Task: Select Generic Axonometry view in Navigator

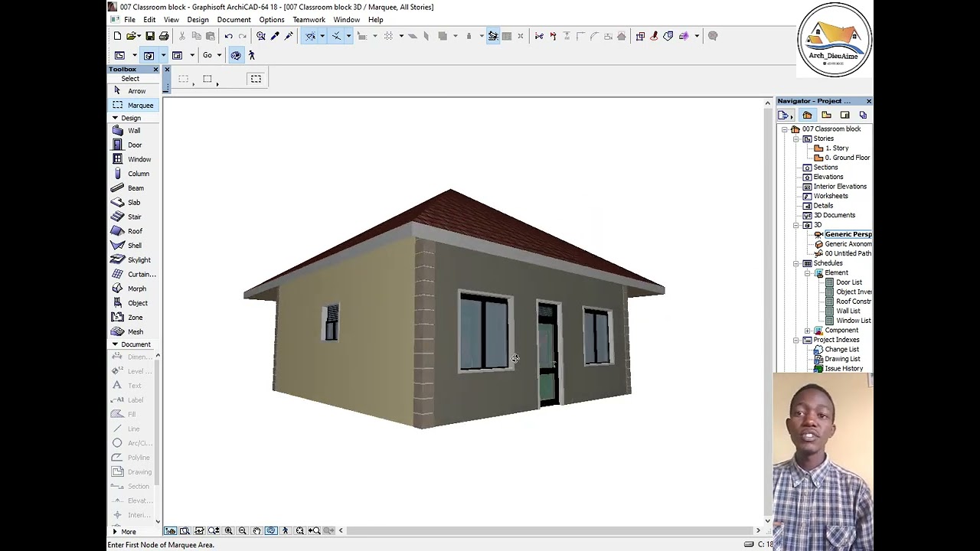Action: click(843, 244)
